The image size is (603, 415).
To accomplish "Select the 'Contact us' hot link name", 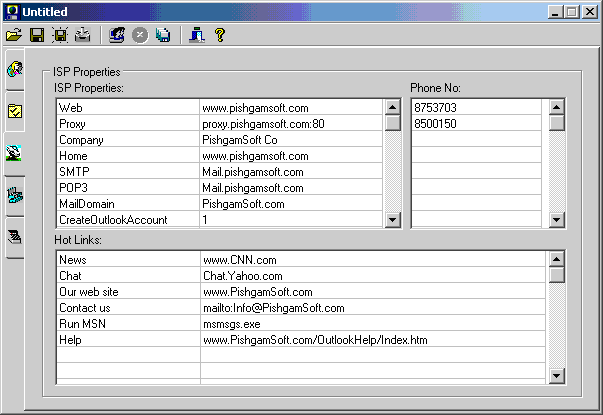I will [x=128, y=308].
